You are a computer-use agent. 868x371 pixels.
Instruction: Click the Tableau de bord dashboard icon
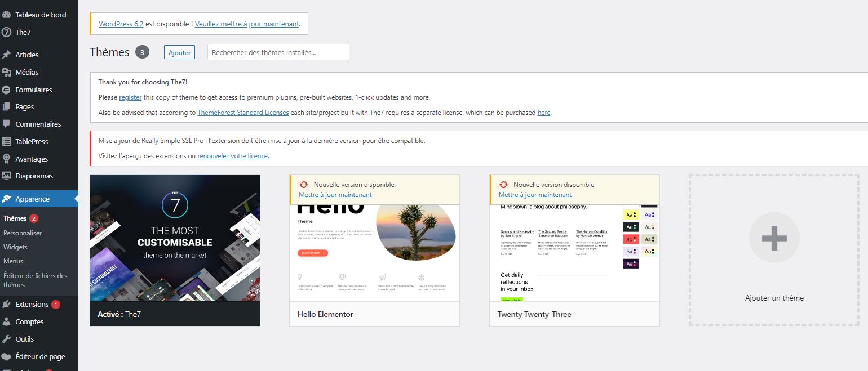click(x=7, y=15)
